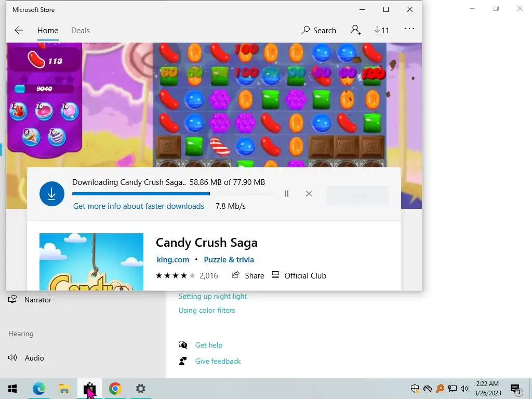Share Candy Crush Saga
The height and width of the screenshot is (399, 532).
248,275
